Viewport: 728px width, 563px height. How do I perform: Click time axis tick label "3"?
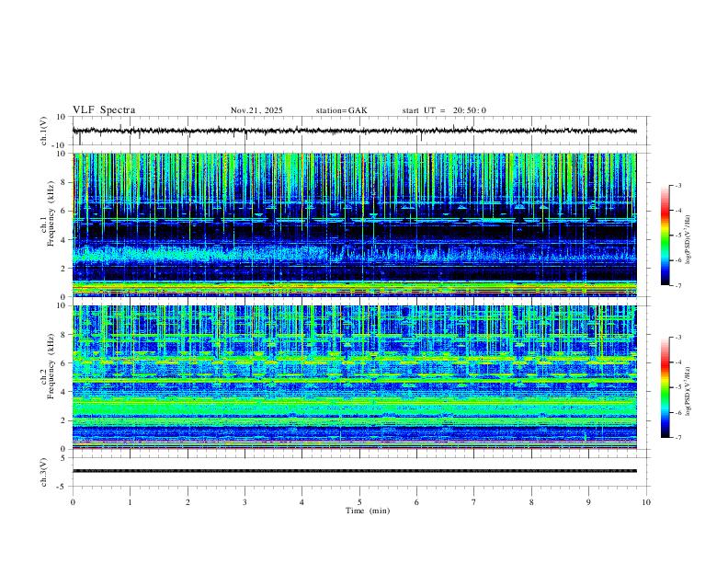coord(245,502)
